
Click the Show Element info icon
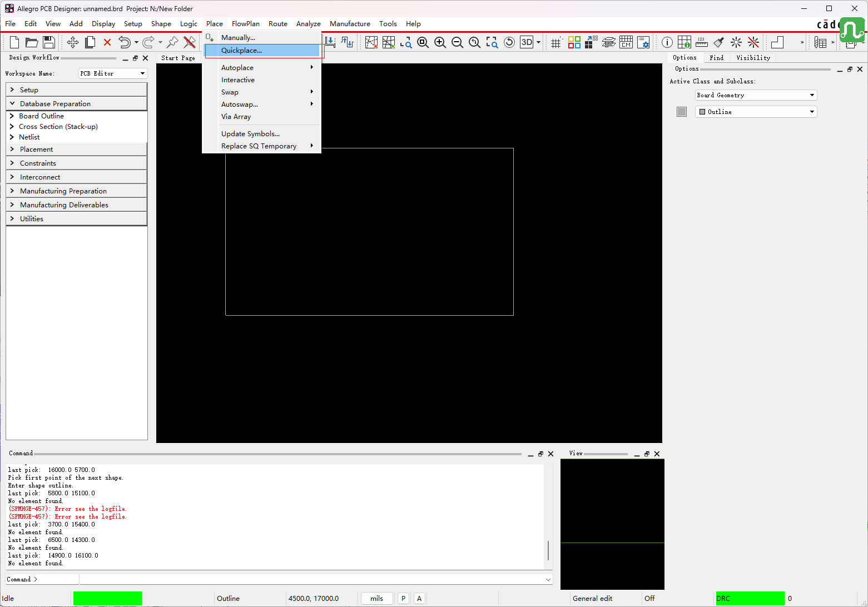coord(667,42)
